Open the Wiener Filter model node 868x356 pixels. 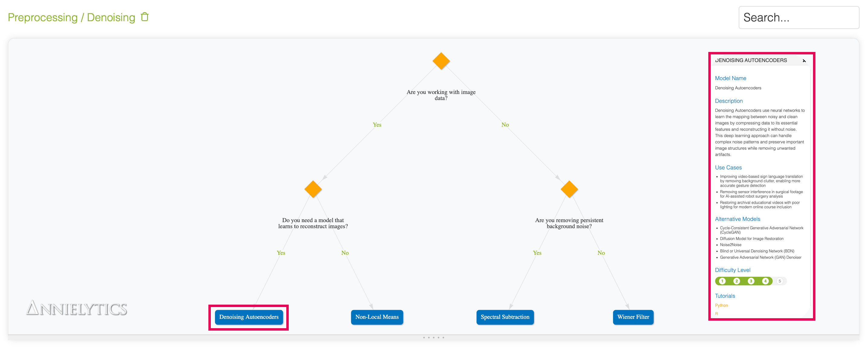(633, 317)
